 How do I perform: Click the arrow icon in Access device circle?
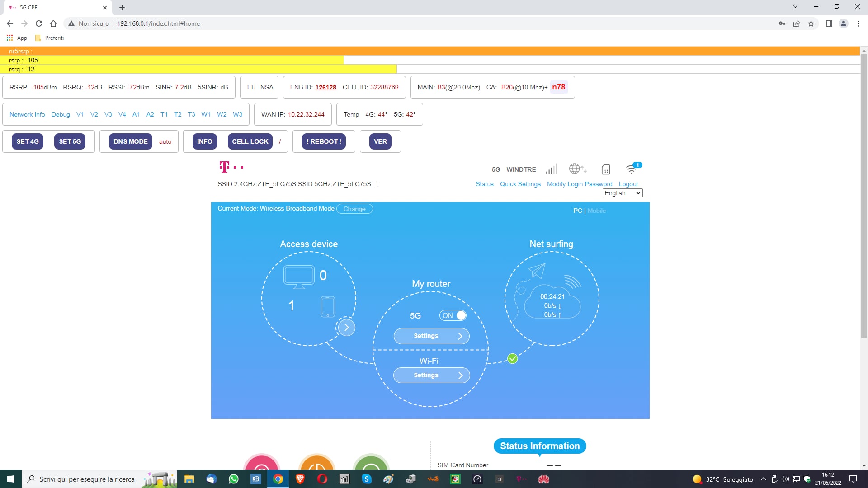click(346, 328)
